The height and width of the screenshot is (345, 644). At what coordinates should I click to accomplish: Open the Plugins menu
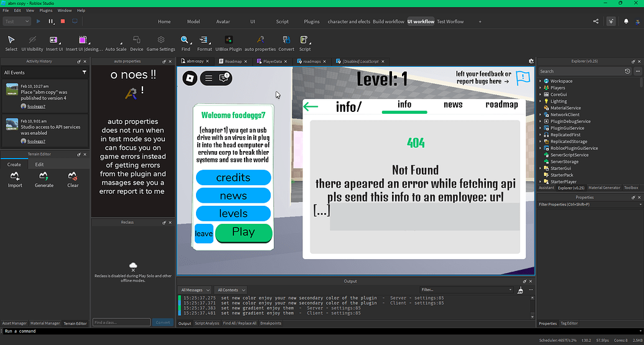pyautogui.click(x=45, y=10)
